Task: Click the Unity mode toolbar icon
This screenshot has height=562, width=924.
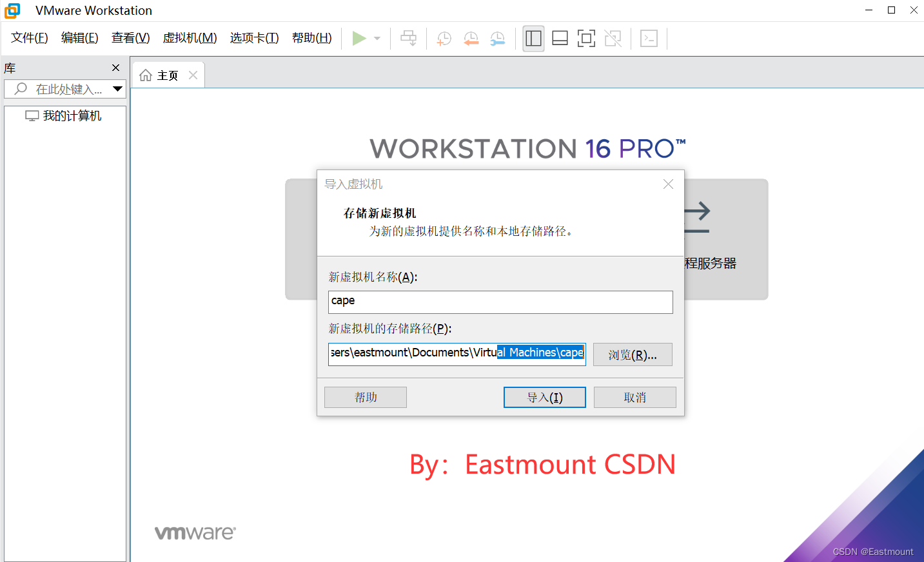Action: click(613, 39)
